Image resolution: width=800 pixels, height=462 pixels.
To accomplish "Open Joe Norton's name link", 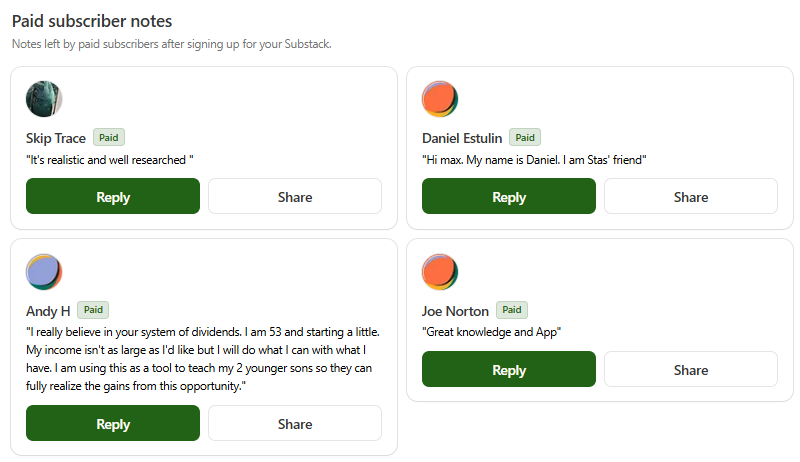I will tap(455, 311).
